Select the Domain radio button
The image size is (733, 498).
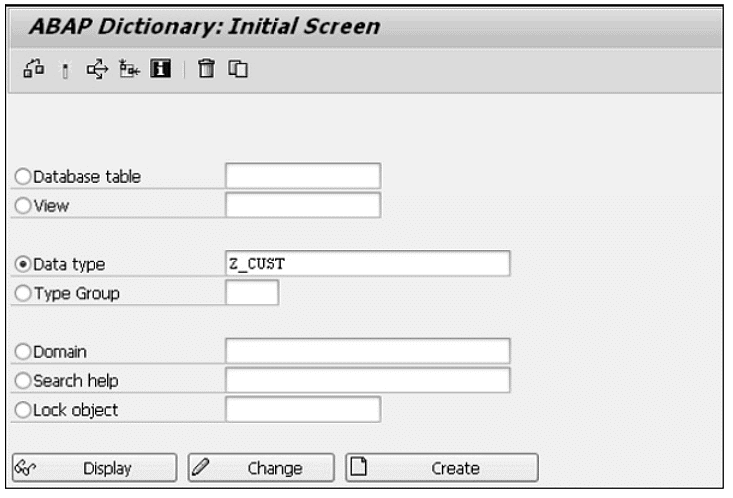click(24, 352)
